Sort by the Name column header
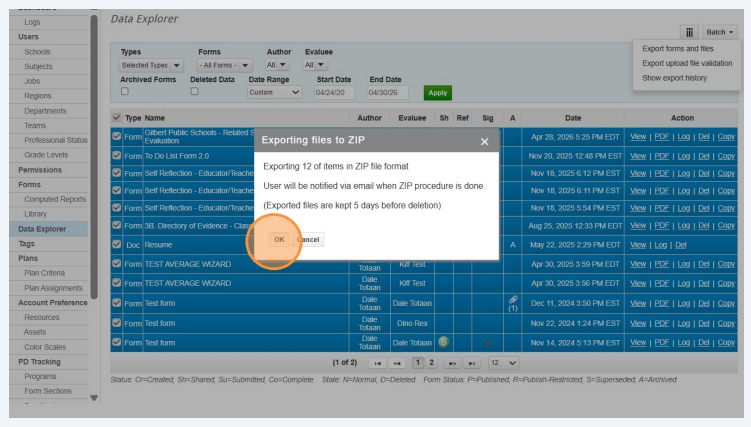 tap(155, 118)
